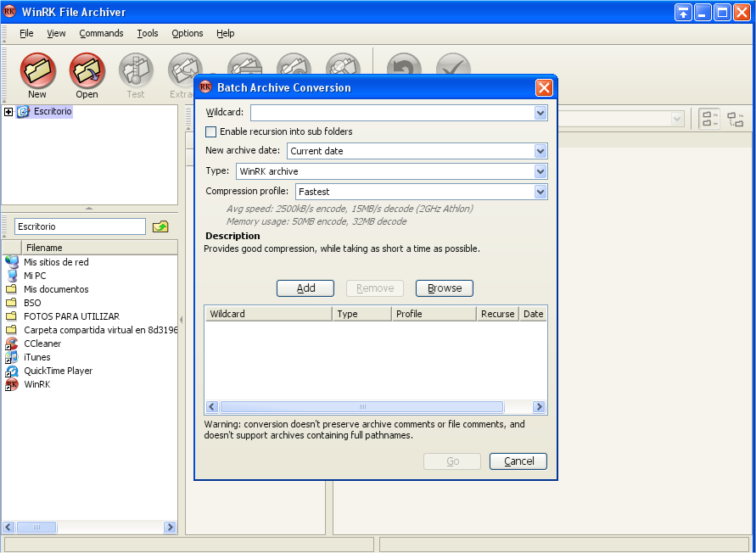Viewport: 756px width, 553px height.
Task: Open the greyed path dropdown behind dialog
Action: (677, 119)
